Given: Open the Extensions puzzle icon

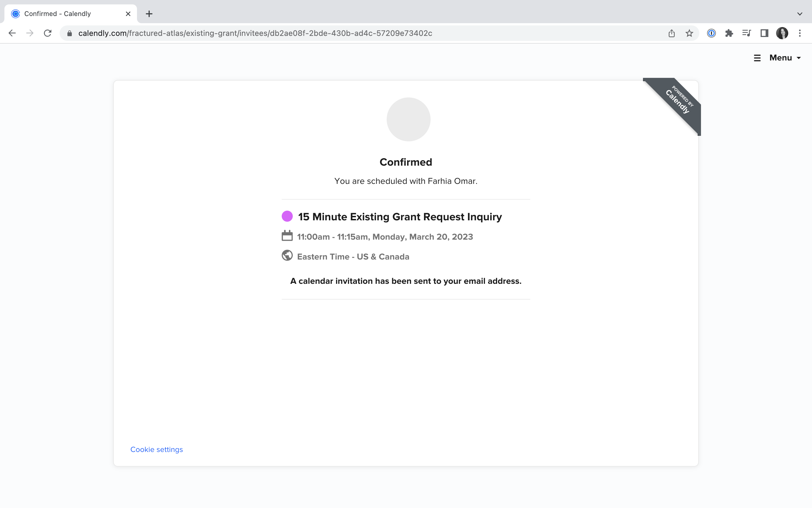Looking at the screenshot, I should click(729, 33).
